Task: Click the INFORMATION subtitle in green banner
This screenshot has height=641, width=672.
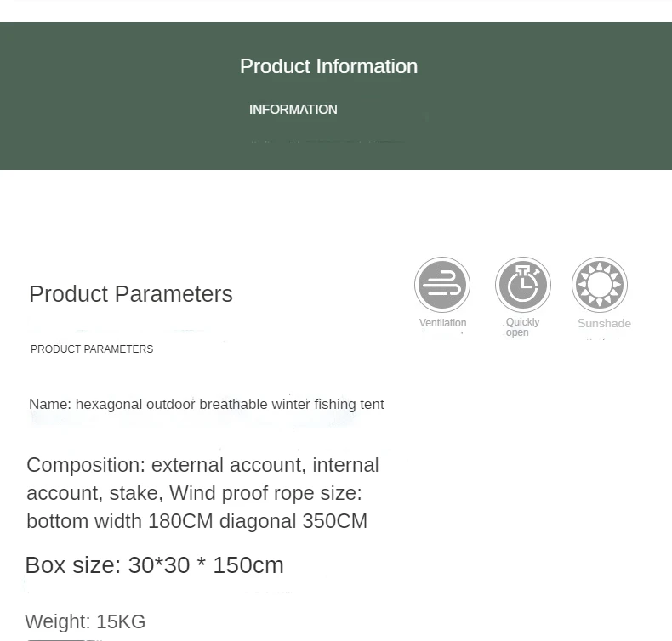Action: coord(293,110)
